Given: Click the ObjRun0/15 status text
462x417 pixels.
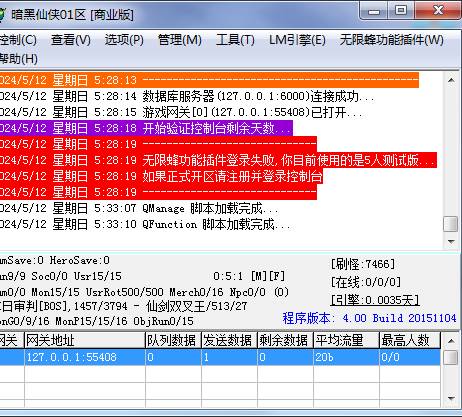Looking at the screenshot, I should pyautogui.click(x=163, y=321).
